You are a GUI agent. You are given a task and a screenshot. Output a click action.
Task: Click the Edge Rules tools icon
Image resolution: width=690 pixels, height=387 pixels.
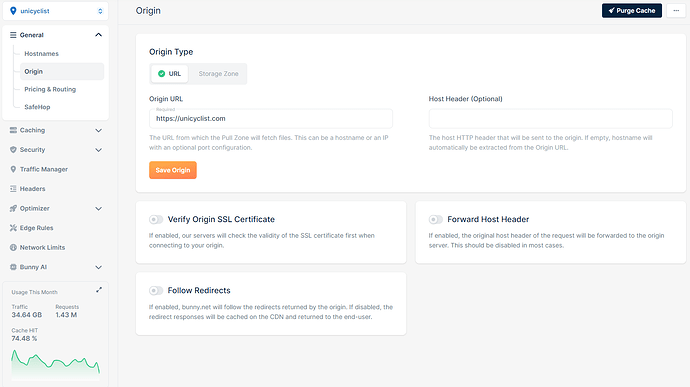coord(13,228)
